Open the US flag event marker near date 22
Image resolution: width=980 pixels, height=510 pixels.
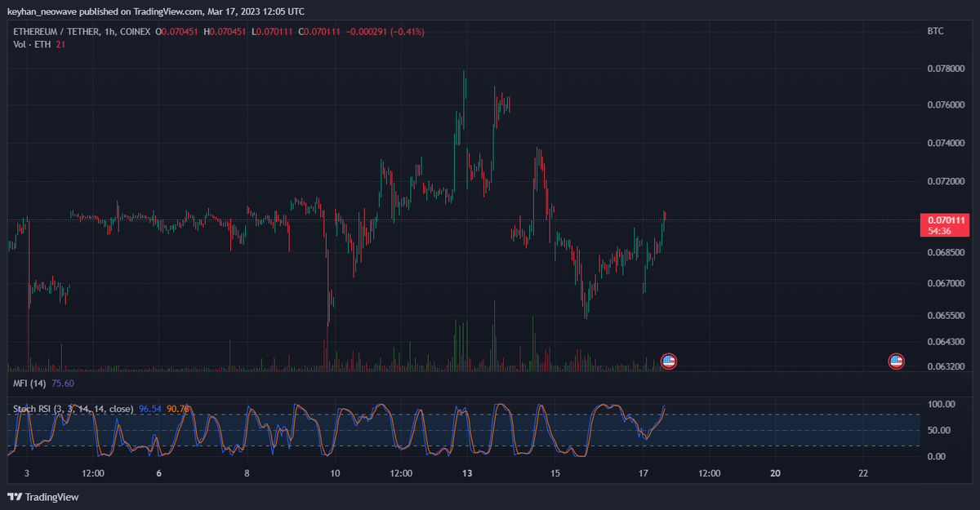coord(896,361)
